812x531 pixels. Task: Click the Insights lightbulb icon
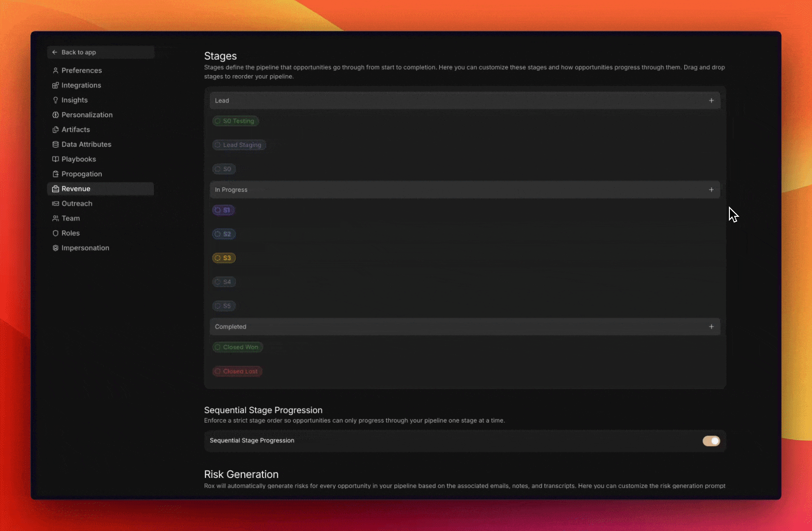56,100
